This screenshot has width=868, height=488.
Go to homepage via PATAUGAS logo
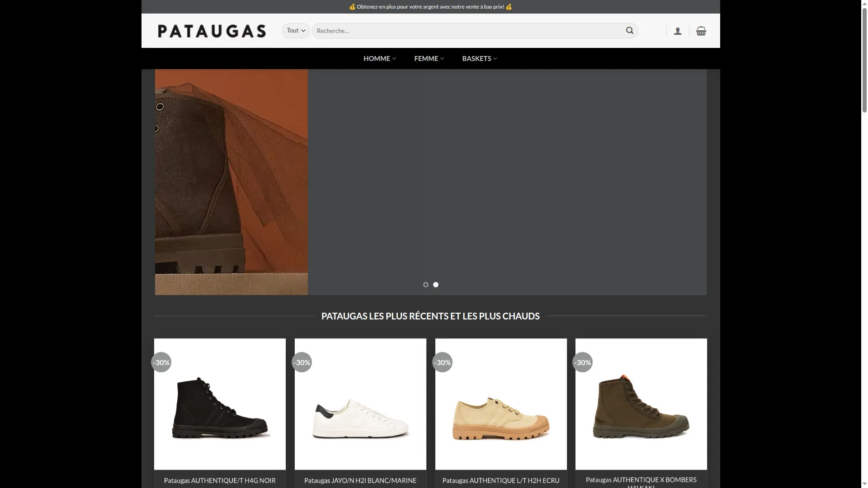[x=212, y=31]
